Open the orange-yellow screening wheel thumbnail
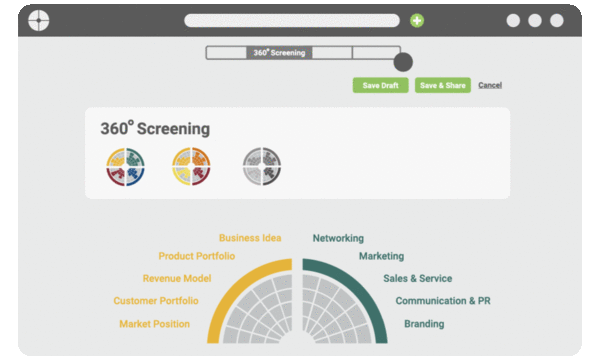 191,166
